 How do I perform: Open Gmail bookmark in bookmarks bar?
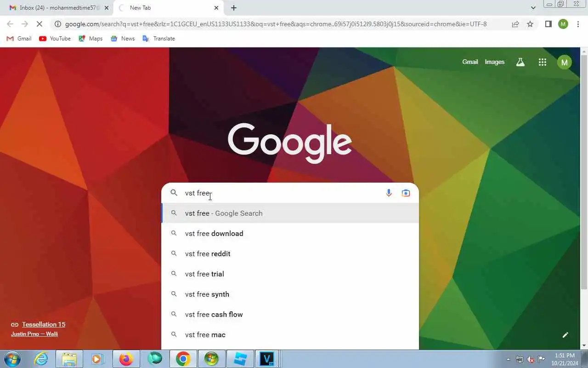pyautogui.click(x=19, y=39)
